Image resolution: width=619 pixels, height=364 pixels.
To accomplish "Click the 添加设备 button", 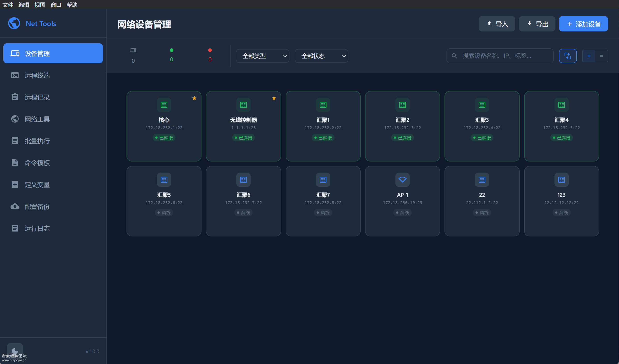I will 583,24.
